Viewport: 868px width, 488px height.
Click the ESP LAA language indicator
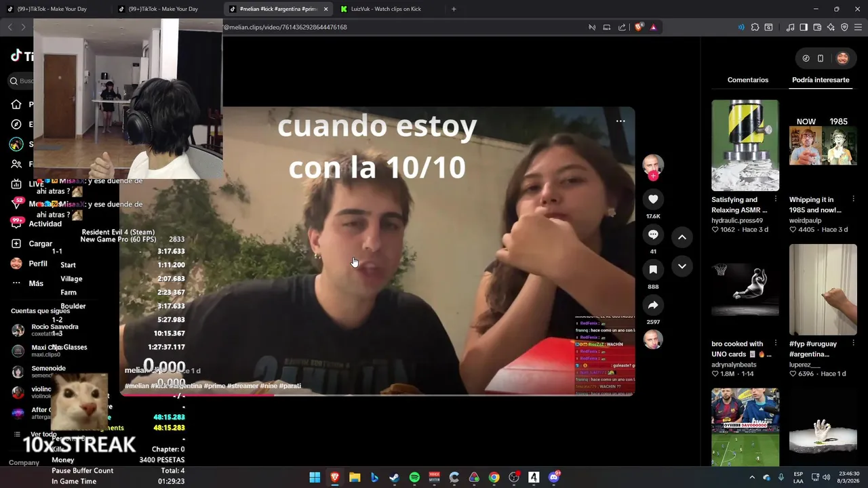798,477
